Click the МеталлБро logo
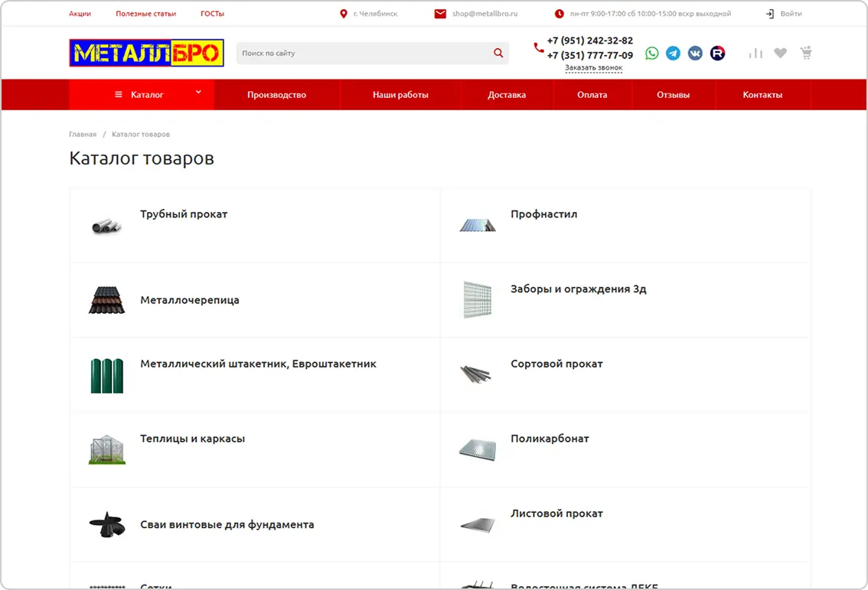The height and width of the screenshot is (590, 868). (x=146, y=53)
